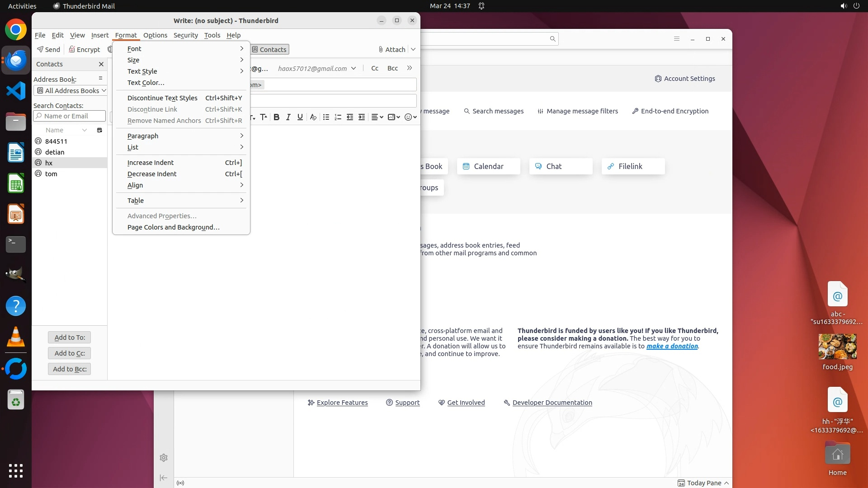The image size is (868, 488).
Task: Toggle bold formatting in the compose toolbar
Action: point(276,117)
